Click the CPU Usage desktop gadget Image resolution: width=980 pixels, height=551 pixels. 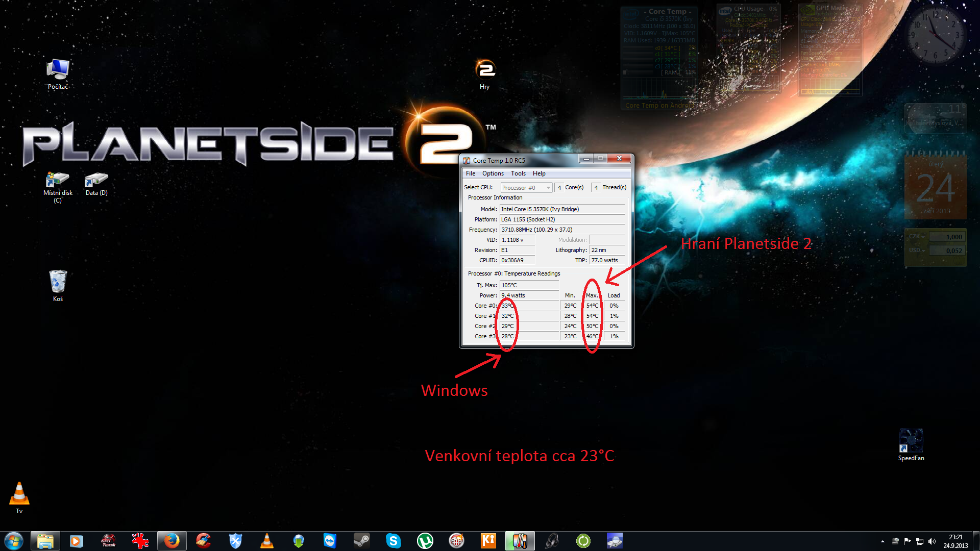(x=748, y=49)
